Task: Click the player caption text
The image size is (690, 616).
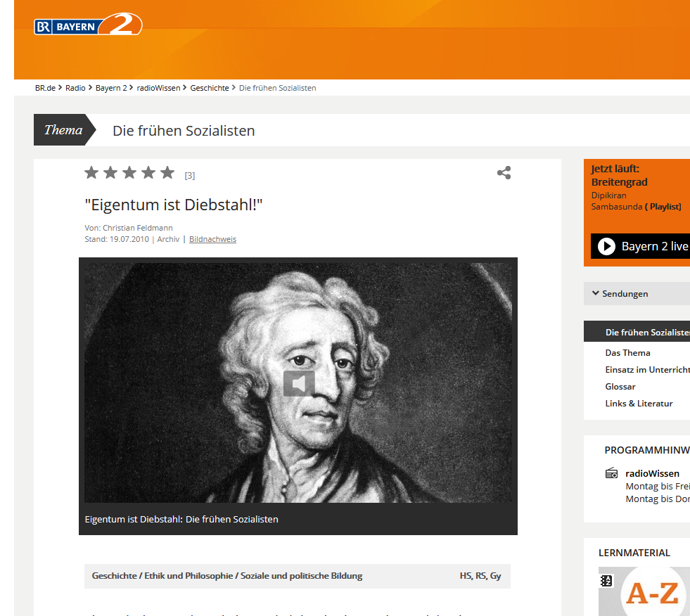Action: pyautogui.click(x=181, y=519)
